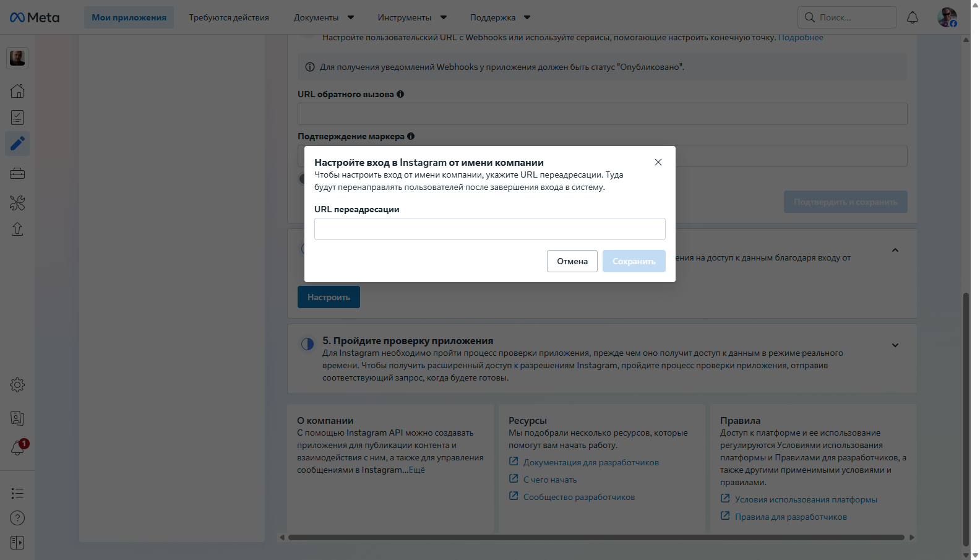Image resolution: width=980 pixels, height=560 pixels.
Task: Click the Отмена button
Action: click(x=572, y=261)
